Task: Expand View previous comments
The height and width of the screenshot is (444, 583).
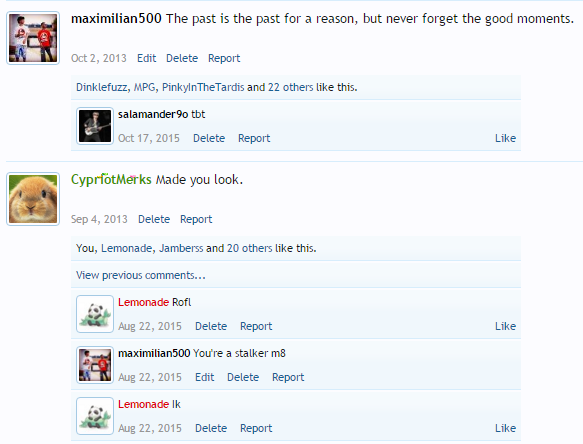Action: pyautogui.click(x=141, y=275)
